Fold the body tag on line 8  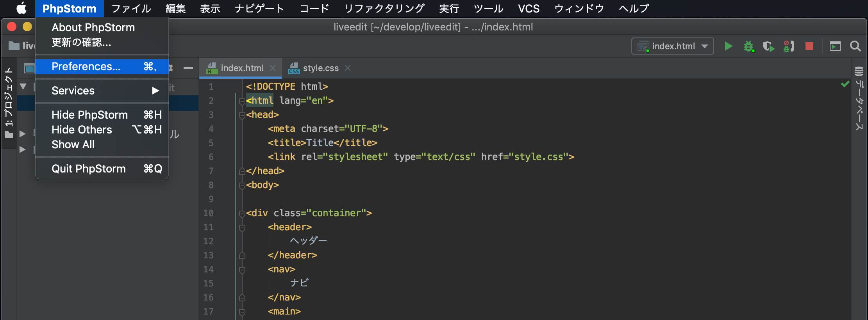pos(242,185)
